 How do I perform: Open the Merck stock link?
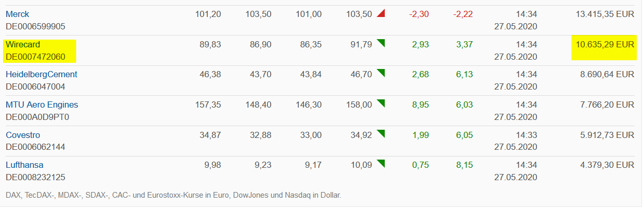17,14
